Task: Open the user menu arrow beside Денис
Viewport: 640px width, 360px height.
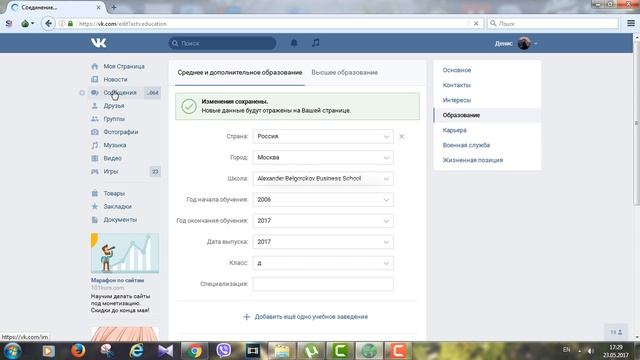Action: pyautogui.click(x=536, y=43)
